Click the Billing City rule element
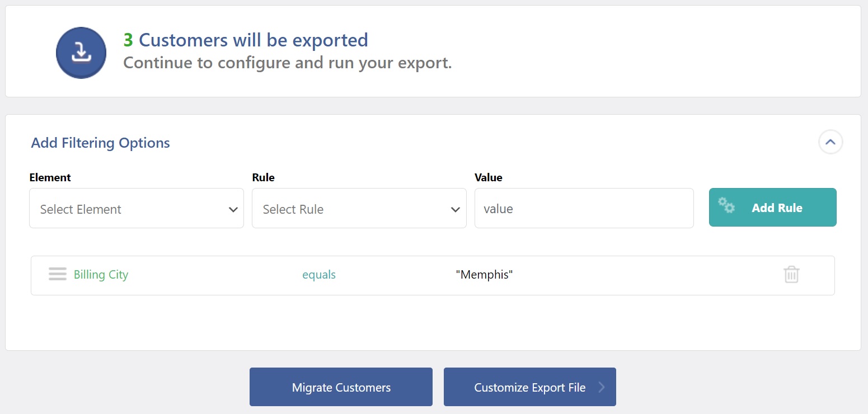 (x=101, y=275)
